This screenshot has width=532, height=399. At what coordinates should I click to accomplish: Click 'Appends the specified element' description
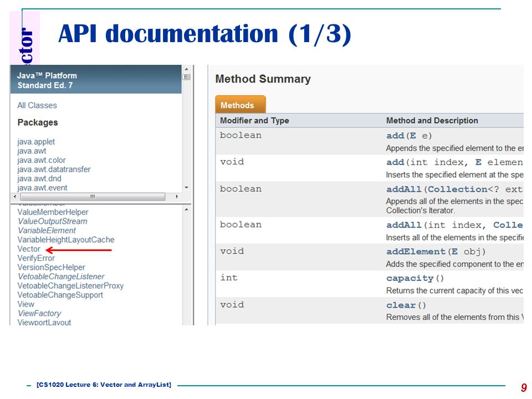pyautogui.click(x=454, y=149)
